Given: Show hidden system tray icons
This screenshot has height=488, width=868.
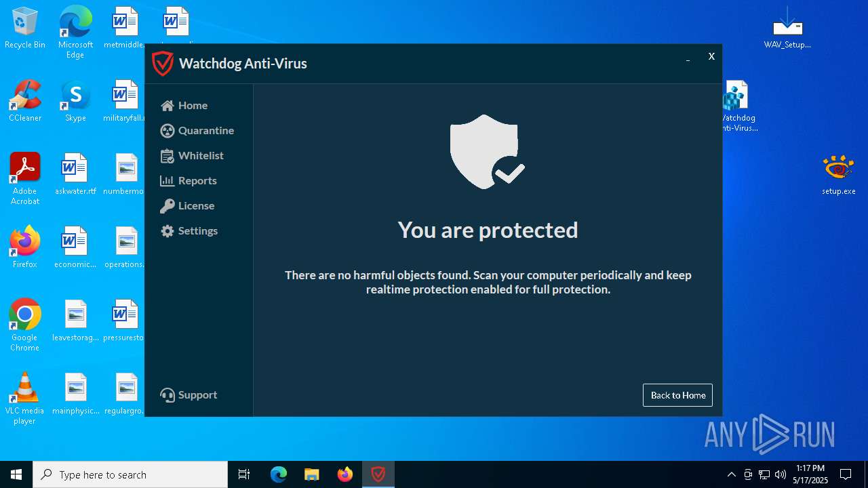Looking at the screenshot, I should (731, 474).
